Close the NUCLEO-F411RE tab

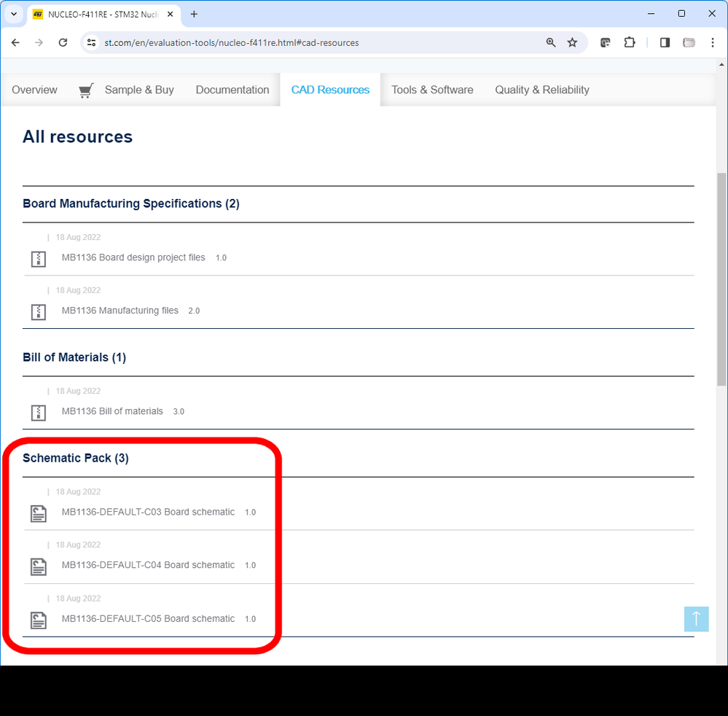click(171, 15)
